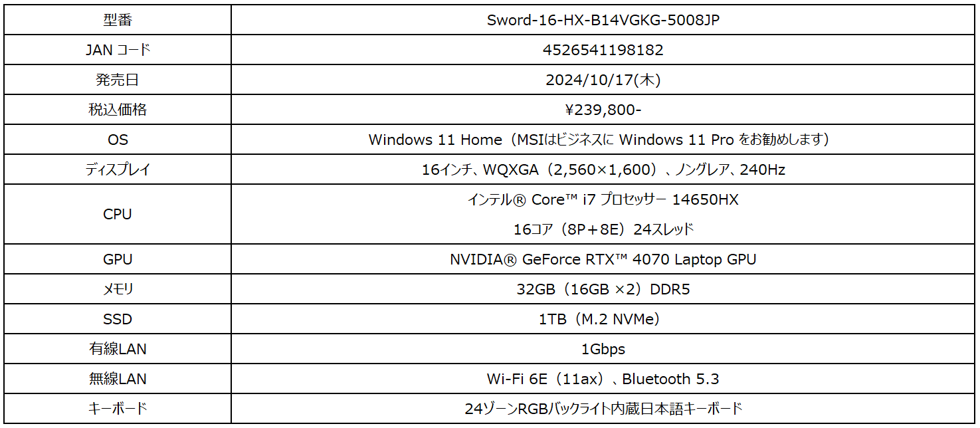Select the price ¥239,800- cell

(603, 110)
